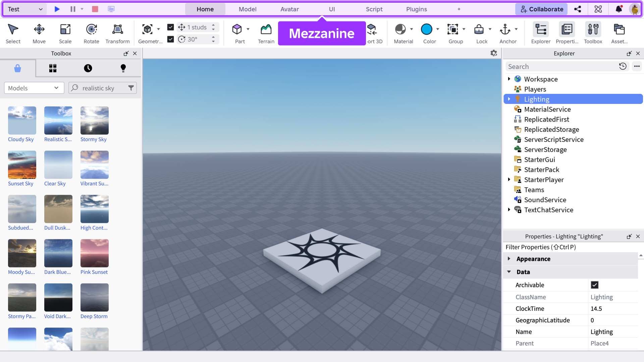
Task: Select the Move tool
Action: pyautogui.click(x=39, y=34)
